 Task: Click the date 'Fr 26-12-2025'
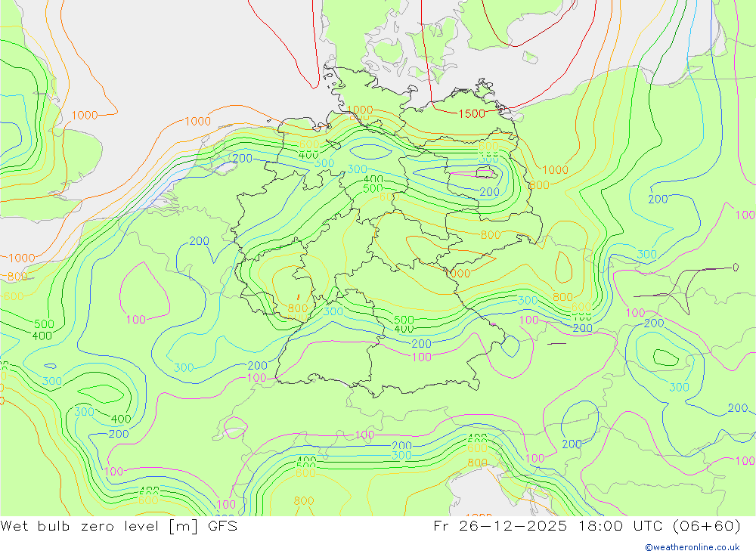click(500, 525)
